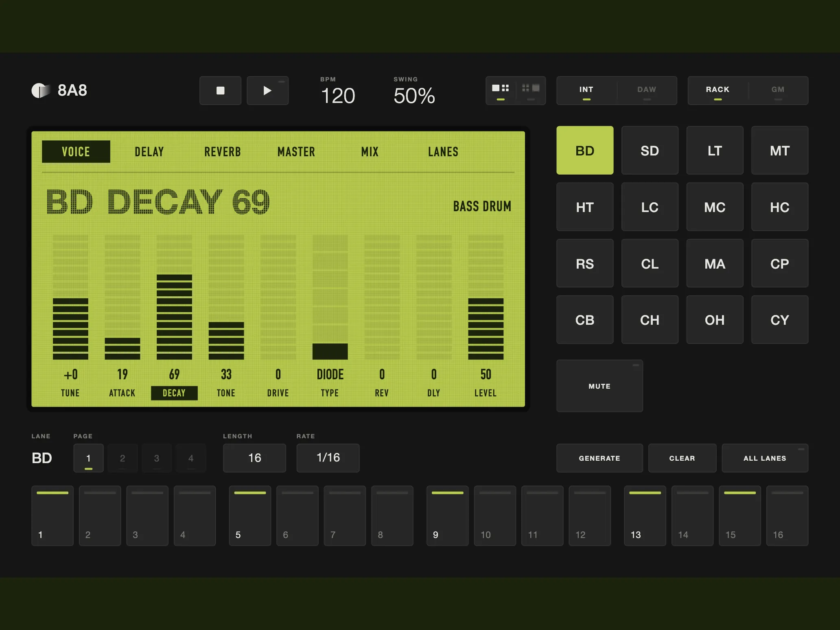Toggle sequencer step 10
The image size is (840, 630).
coord(495,515)
